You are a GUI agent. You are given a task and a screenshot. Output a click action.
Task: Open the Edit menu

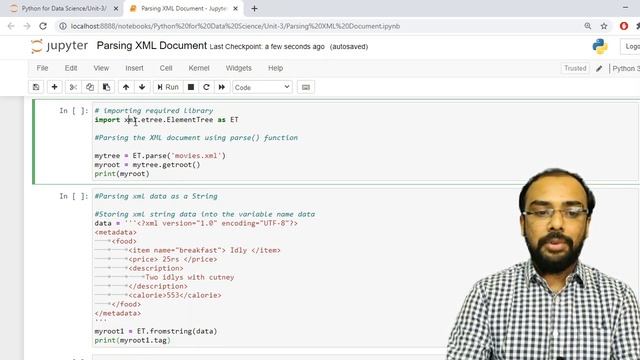coord(71,68)
